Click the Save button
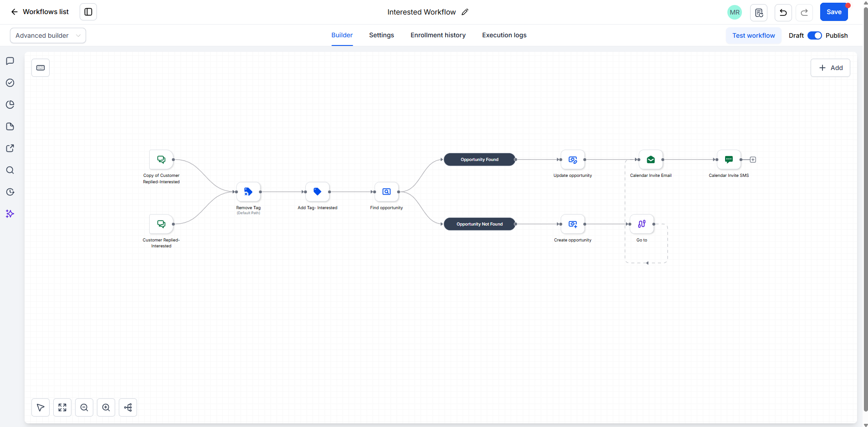 click(x=834, y=12)
